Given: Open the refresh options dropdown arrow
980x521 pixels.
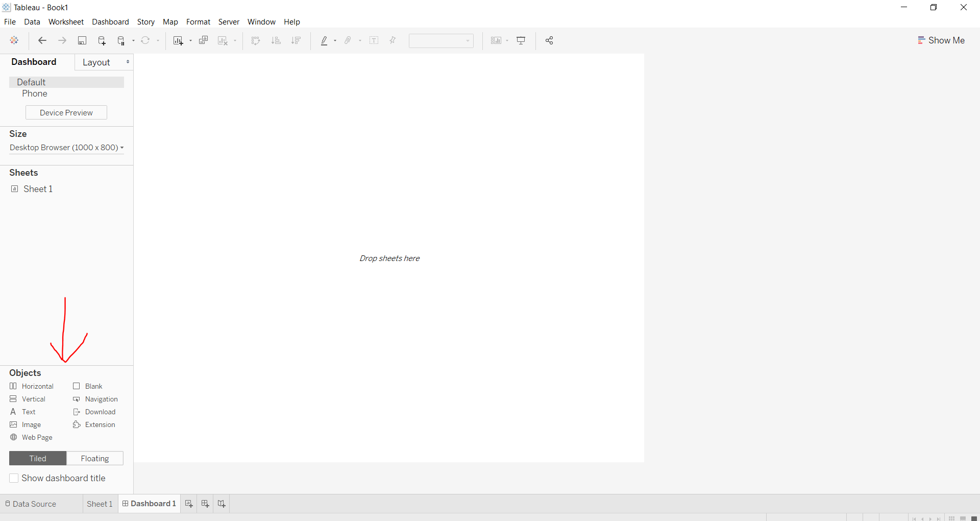Looking at the screenshot, I should (x=158, y=40).
